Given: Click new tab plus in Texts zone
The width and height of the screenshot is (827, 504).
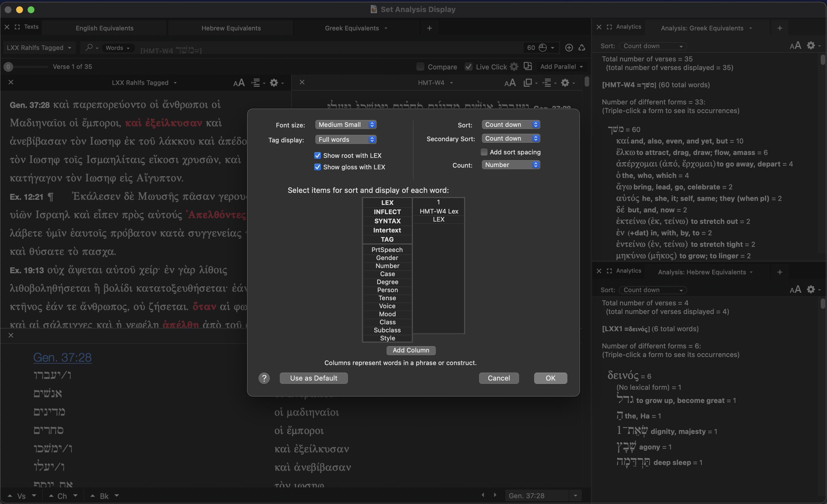Looking at the screenshot, I should (x=429, y=28).
